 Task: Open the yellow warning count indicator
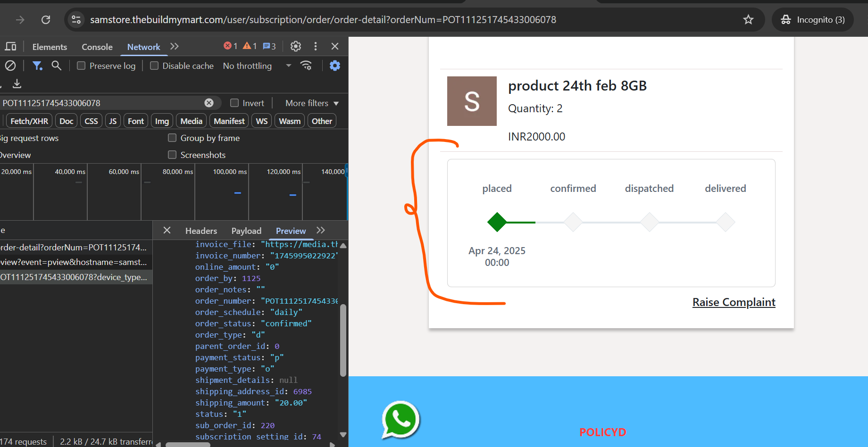250,46
